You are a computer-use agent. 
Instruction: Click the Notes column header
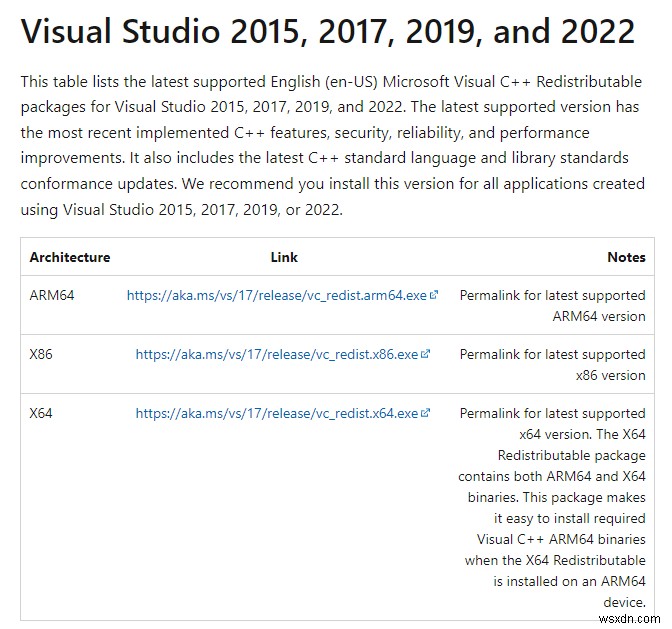click(626, 257)
